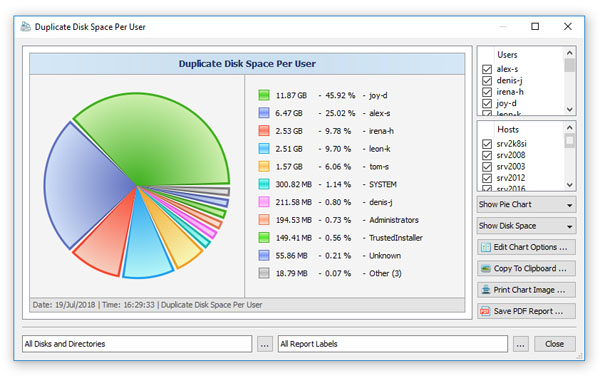Click the gray Other (3) legend swatch
600x378 pixels.
pos(264,273)
